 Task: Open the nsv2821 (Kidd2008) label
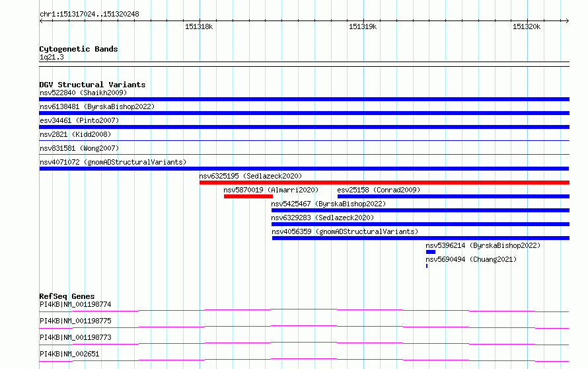pos(75,134)
